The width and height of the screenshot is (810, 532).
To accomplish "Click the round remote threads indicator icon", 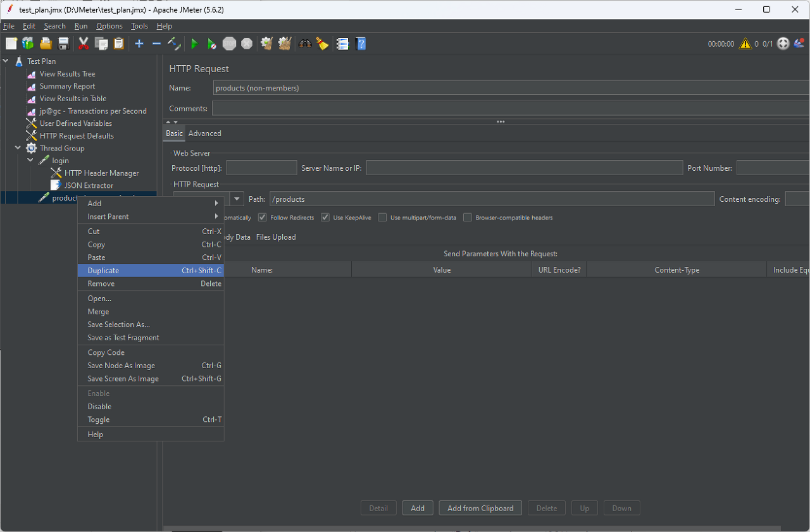I will (x=783, y=44).
